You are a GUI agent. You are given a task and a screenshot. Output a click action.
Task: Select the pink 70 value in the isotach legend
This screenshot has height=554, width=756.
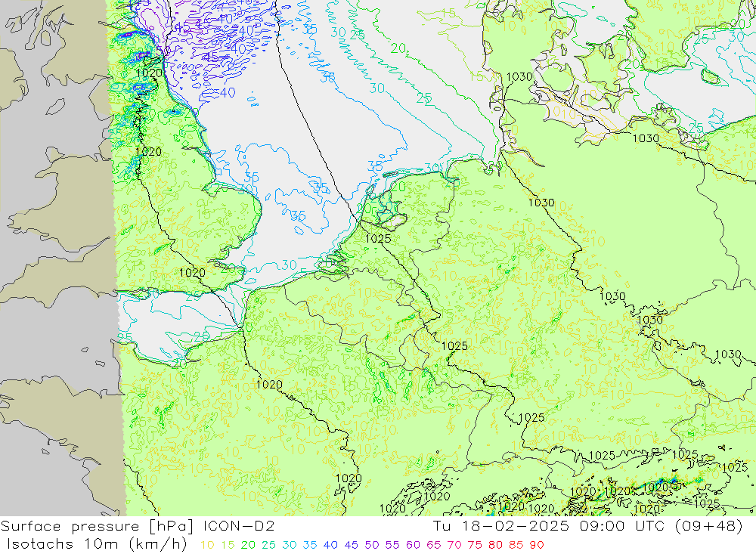point(454,545)
